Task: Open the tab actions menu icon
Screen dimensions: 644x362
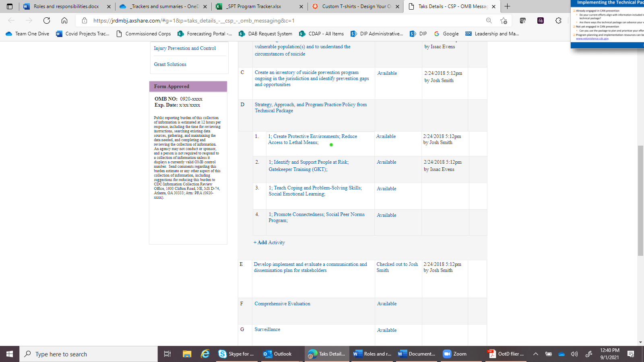Action: pyautogui.click(x=10, y=6)
